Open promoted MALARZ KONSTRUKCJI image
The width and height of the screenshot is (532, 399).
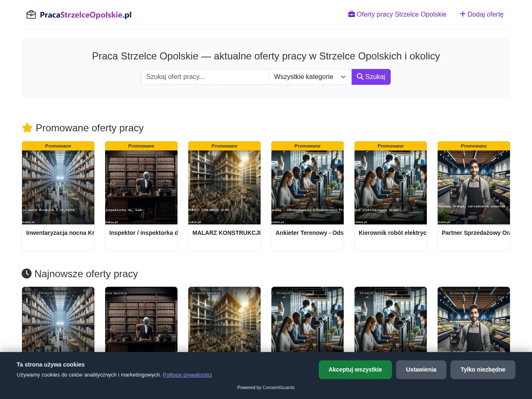(x=224, y=187)
